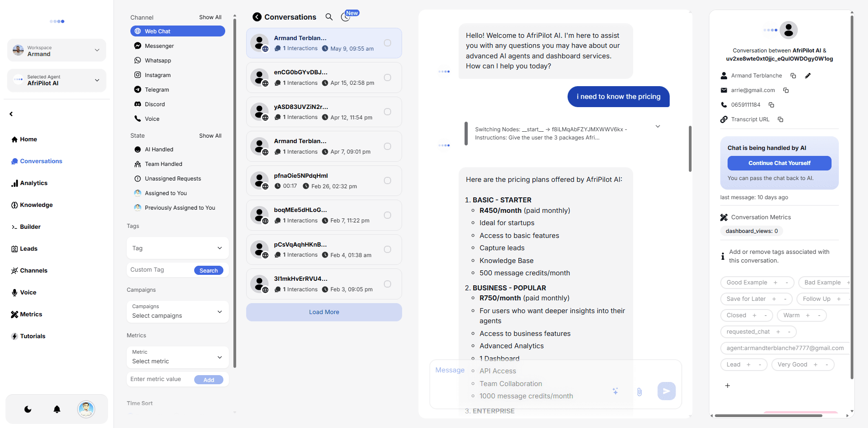Open Channels in sidebar
Image resolution: width=868 pixels, height=428 pixels.
[x=29, y=271]
